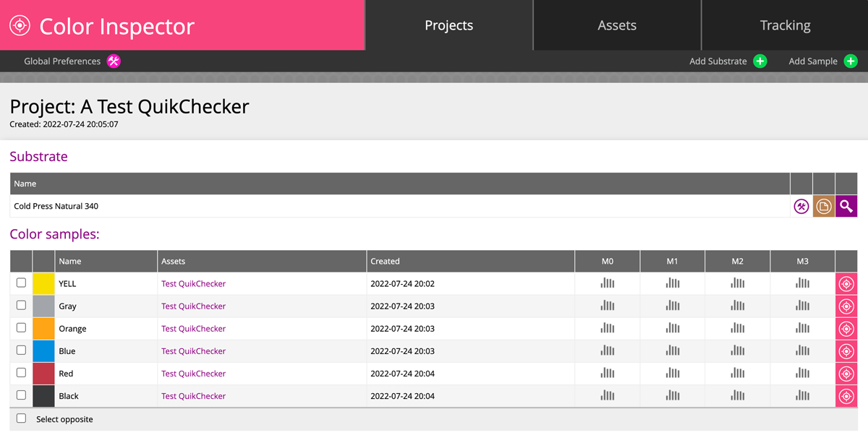The image size is (868, 443).
Task: Open M1 spectrum chart for YELL
Action: [673, 283]
